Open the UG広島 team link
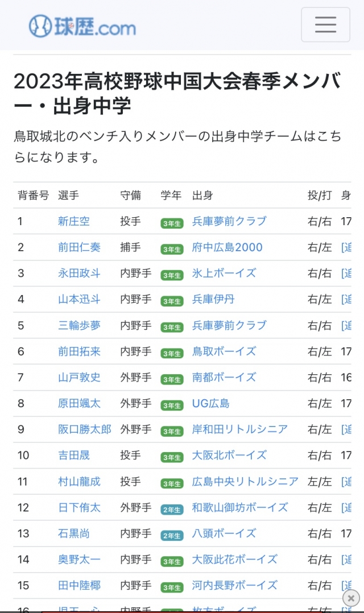364x613 pixels. click(x=211, y=403)
